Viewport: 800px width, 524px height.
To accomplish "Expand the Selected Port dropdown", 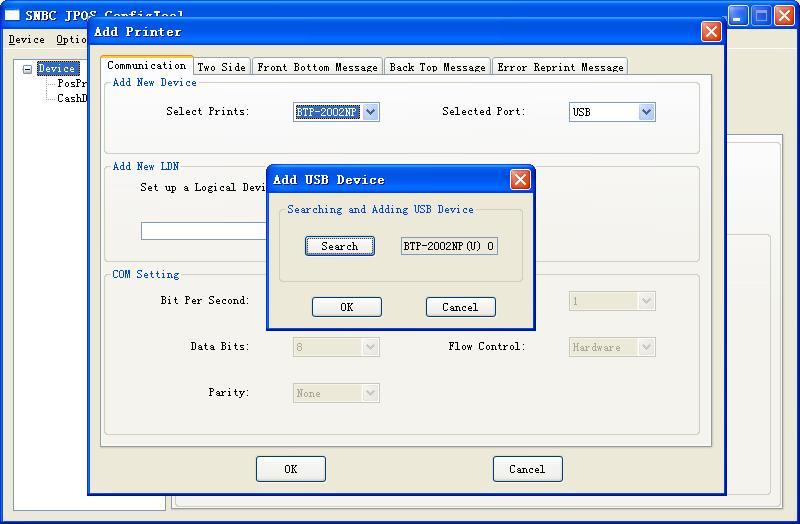I will coord(646,112).
